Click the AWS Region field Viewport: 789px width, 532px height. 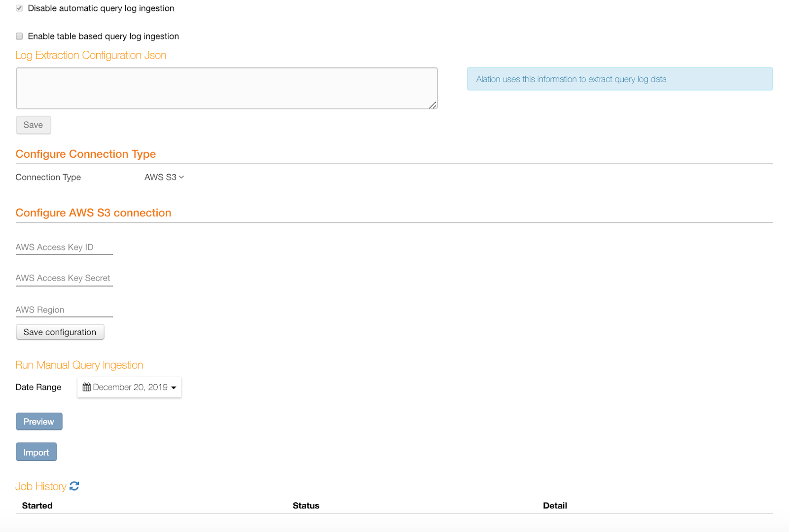[64, 310]
